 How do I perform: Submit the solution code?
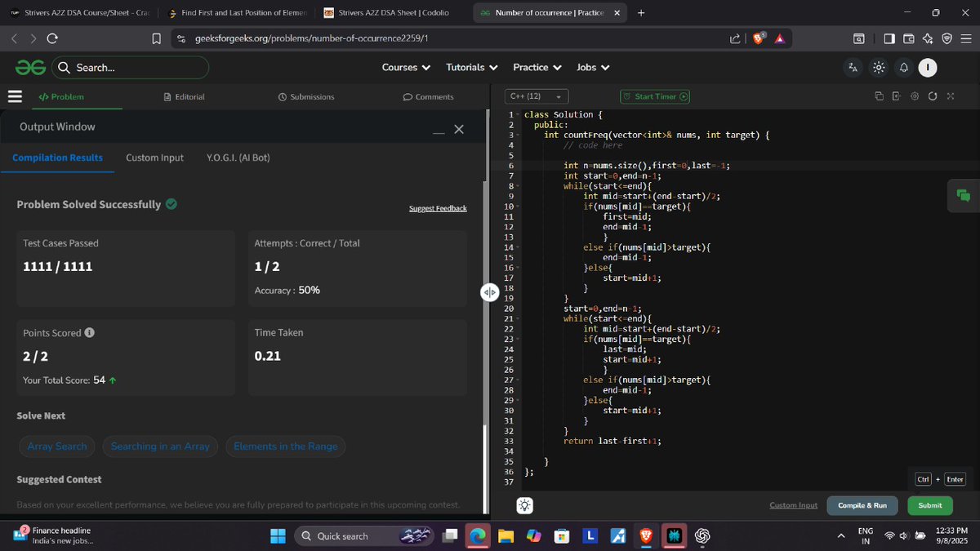point(929,505)
